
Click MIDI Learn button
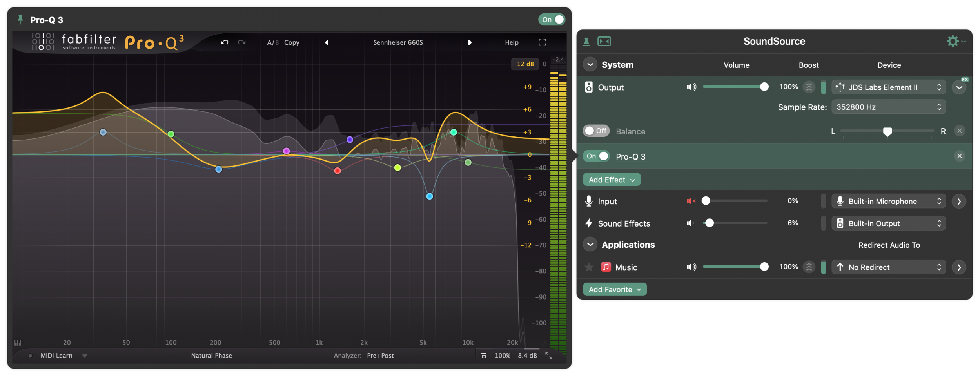click(x=56, y=356)
